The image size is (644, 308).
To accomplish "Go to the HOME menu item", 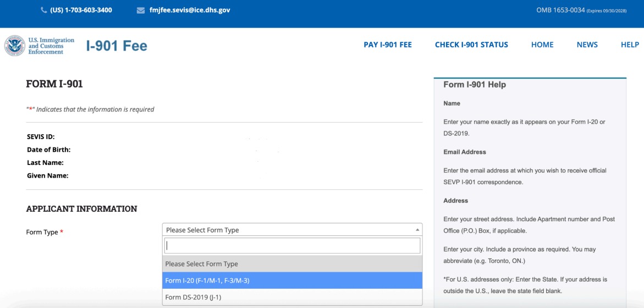I will click(x=542, y=45).
